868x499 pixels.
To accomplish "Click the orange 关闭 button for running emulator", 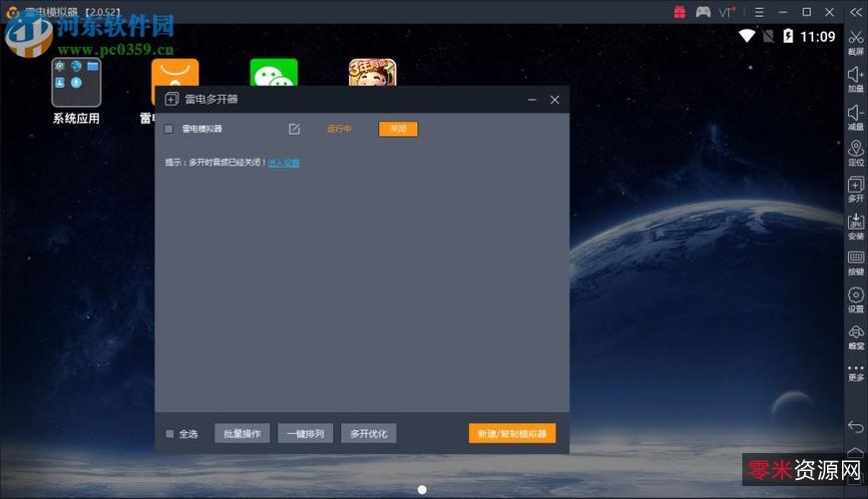I will (398, 129).
